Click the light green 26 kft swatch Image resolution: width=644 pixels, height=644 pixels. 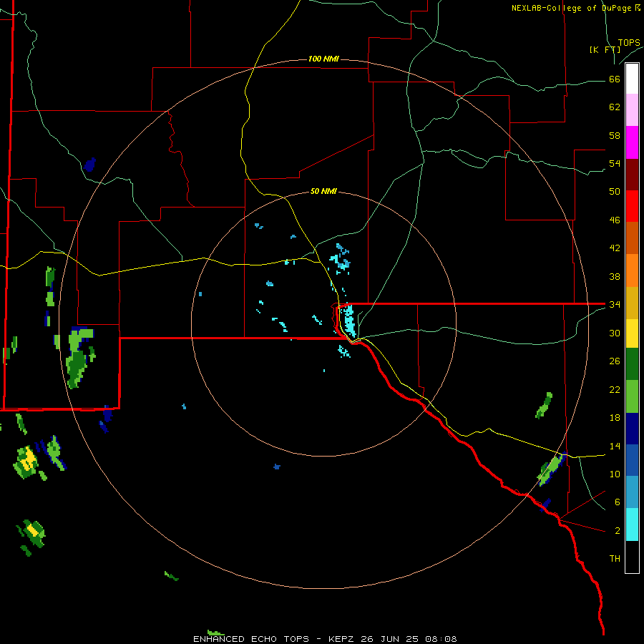[632, 396]
